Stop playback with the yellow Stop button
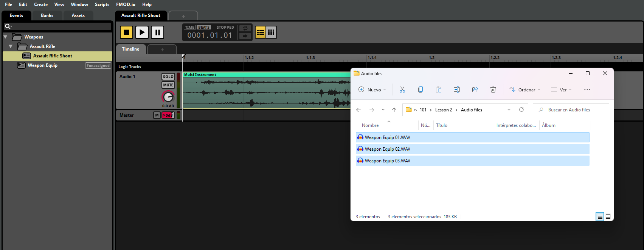644x250 pixels. [127, 32]
